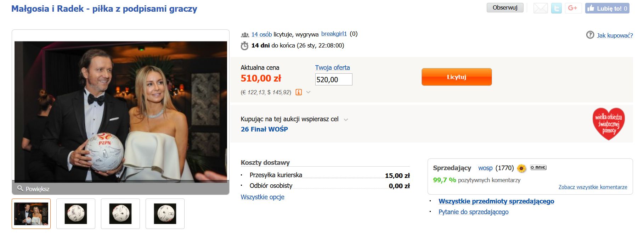Viewport: 644px width, 235px height.
Task: Expand the currency conversion chevron
Action: [308, 92]
